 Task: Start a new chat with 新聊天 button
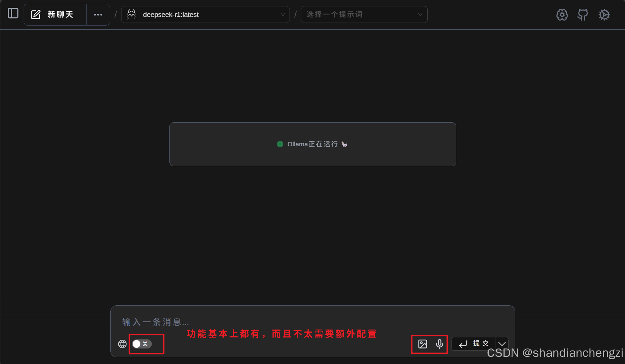point(55,14)
